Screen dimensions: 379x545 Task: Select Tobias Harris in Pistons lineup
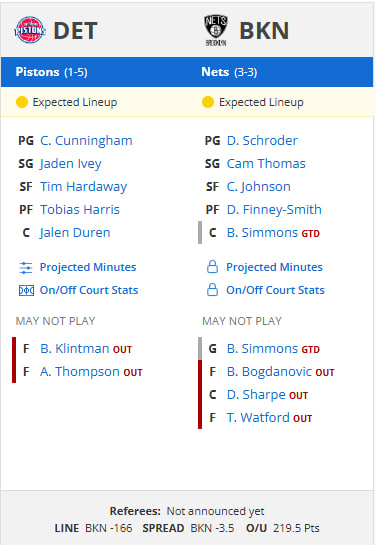click(80, 210)
